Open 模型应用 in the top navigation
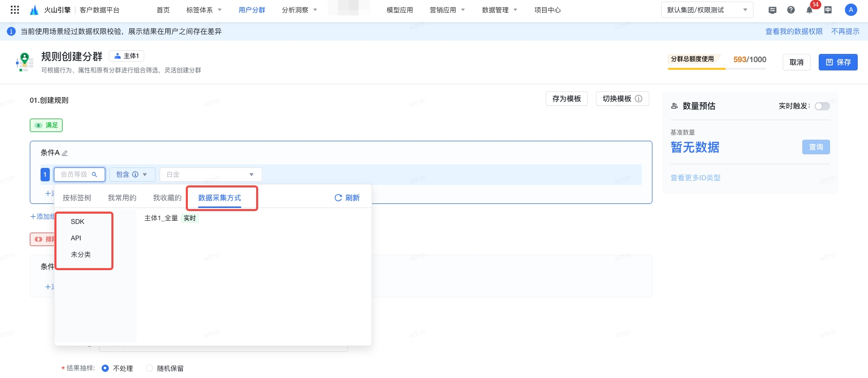Viewport: 868px width, 378px height. (400, 10)
